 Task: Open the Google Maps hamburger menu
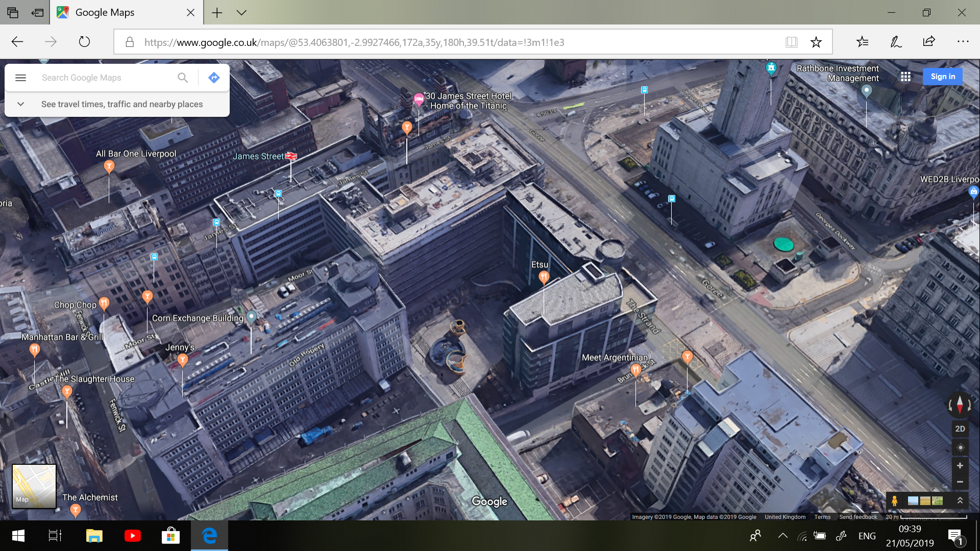point(20,78)
